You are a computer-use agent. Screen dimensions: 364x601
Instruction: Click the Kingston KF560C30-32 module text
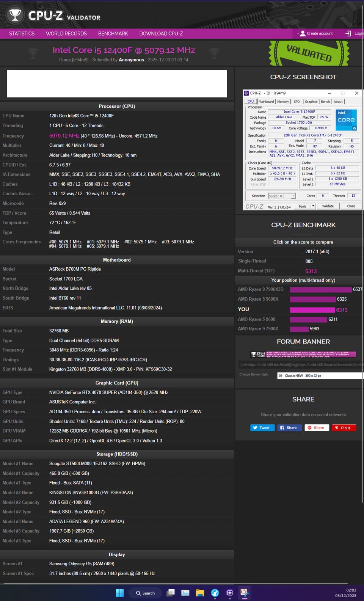(110, 369)
